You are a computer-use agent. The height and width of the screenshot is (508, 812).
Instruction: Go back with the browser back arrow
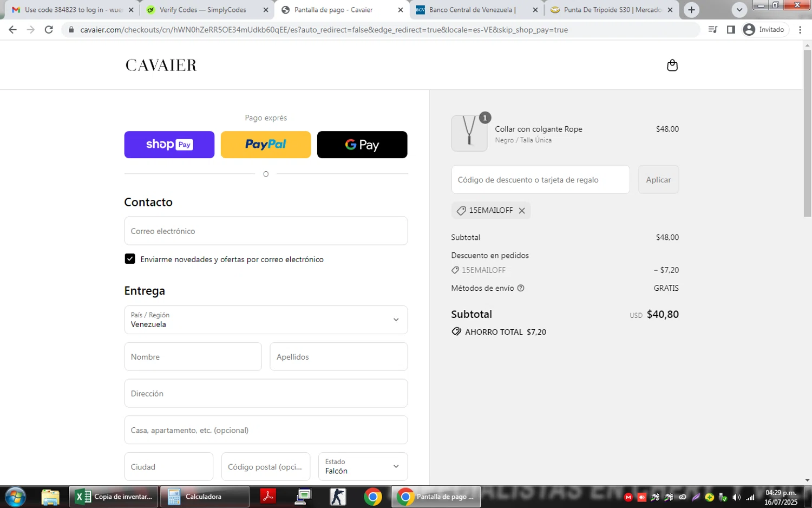(12, 30)
